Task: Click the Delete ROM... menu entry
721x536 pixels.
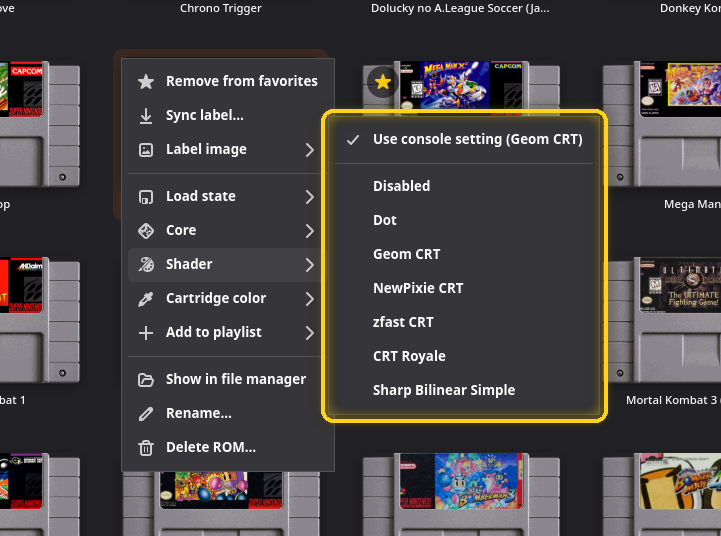Action: pos(228,447)
